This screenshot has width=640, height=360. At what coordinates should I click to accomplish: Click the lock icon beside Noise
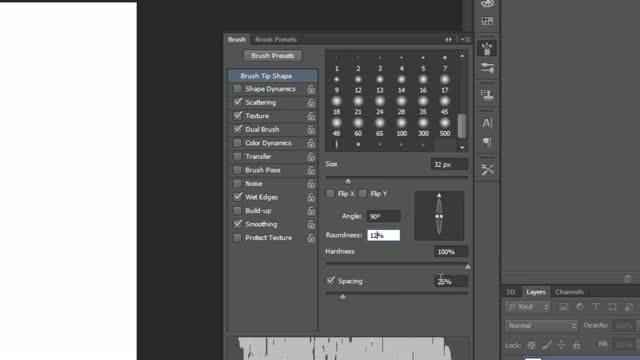(x=311, y=184)
